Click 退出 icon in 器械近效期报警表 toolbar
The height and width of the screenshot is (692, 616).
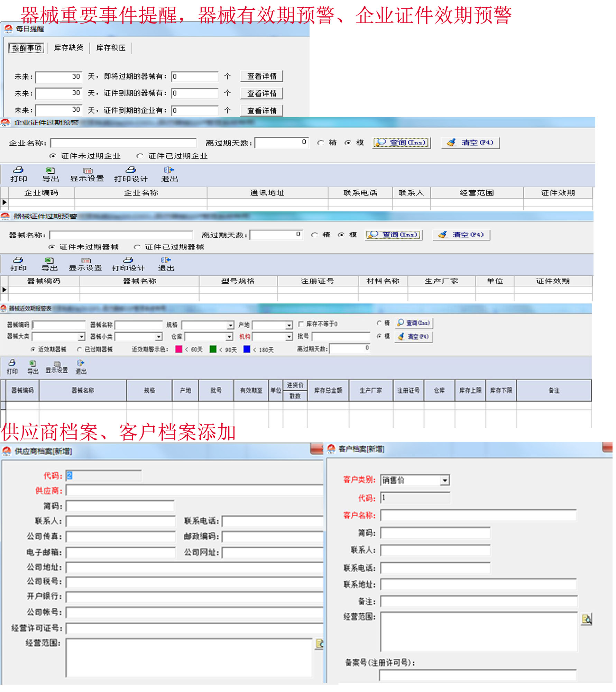[x=81, y=367]
